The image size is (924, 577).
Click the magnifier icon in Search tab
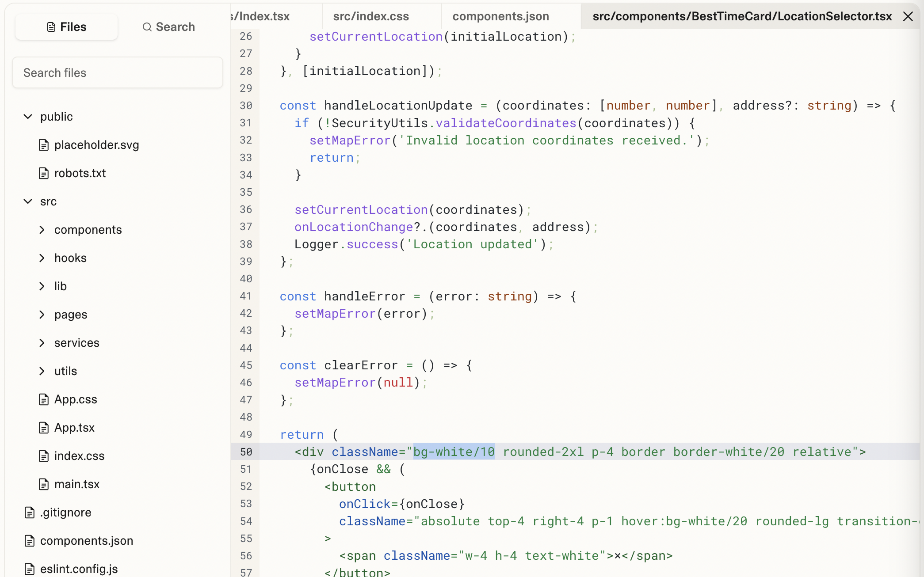pos(147,27)
